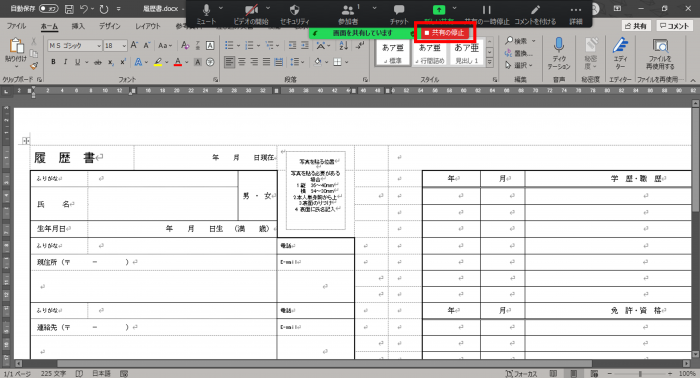The image size is (700, 378).
Task: Open the Change Case Aa dropdown
Action: click(x=165, y=46)
